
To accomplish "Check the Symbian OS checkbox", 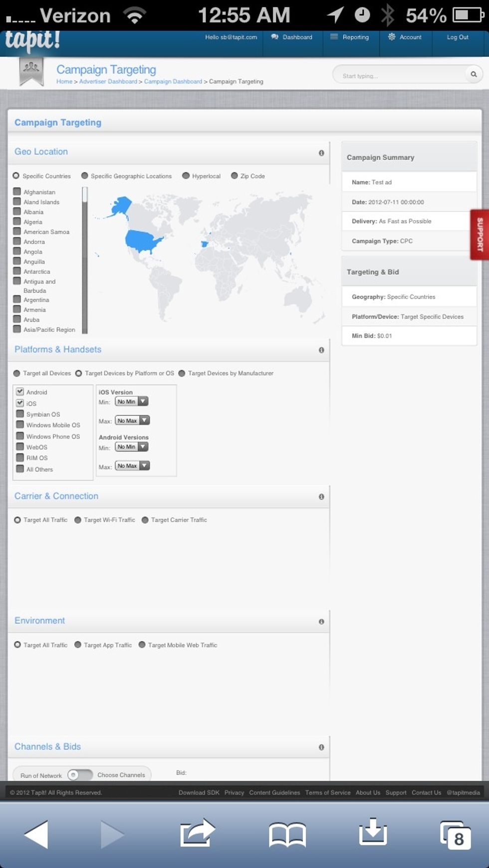I will [x=20, y=414].
